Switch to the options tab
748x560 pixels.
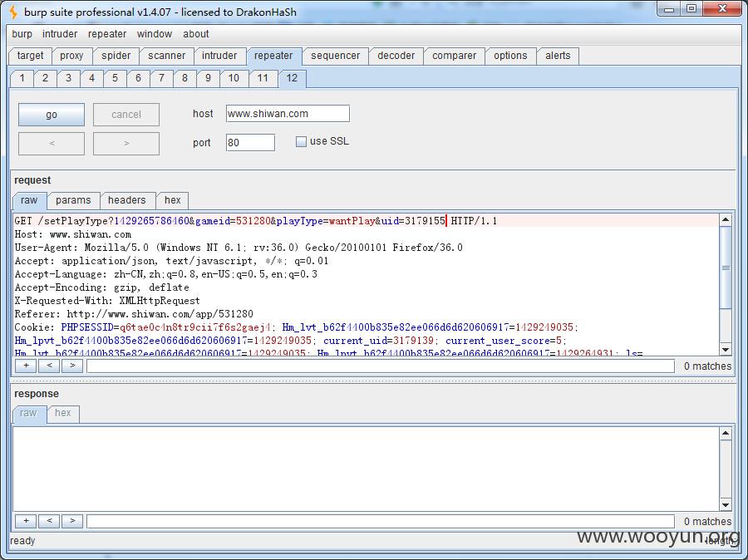[x=510, y=56]
